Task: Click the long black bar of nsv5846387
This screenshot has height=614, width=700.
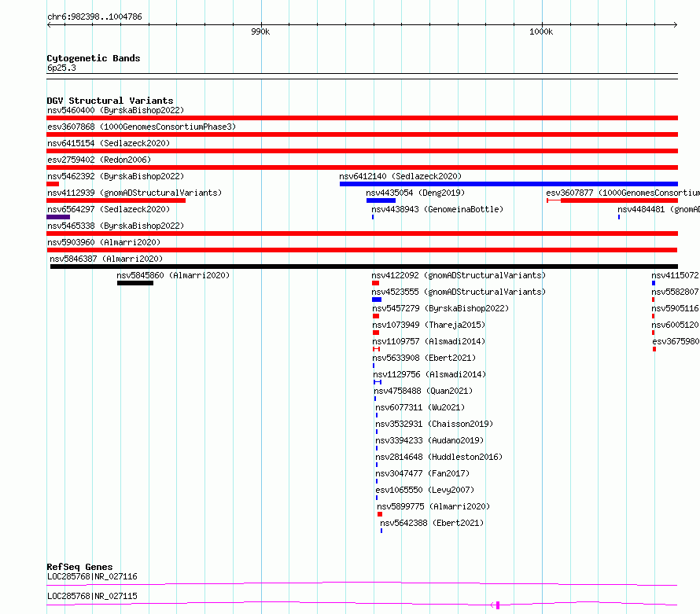Action: [364, 267]
